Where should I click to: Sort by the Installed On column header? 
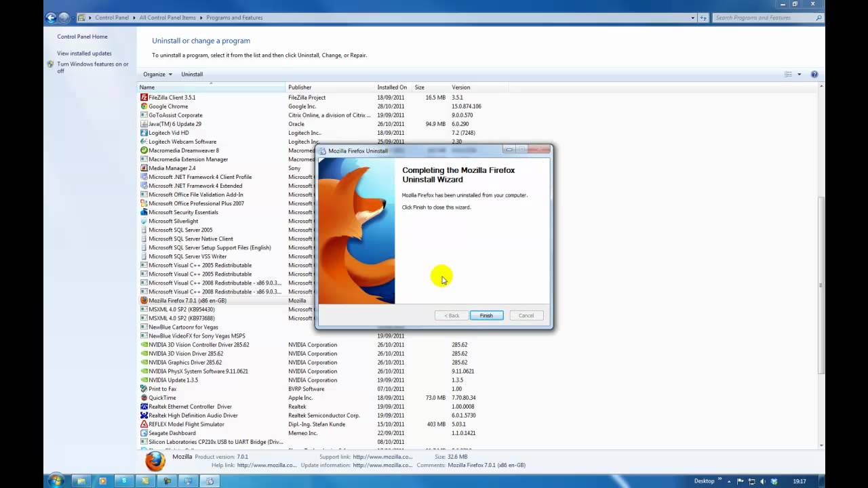[x=393, y=87]
